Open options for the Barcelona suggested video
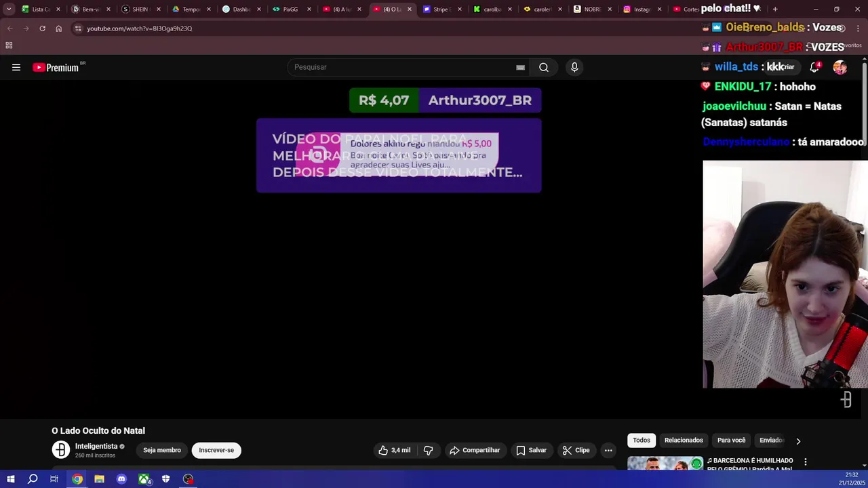Viewport: 868px width, 488px height. 806,462
